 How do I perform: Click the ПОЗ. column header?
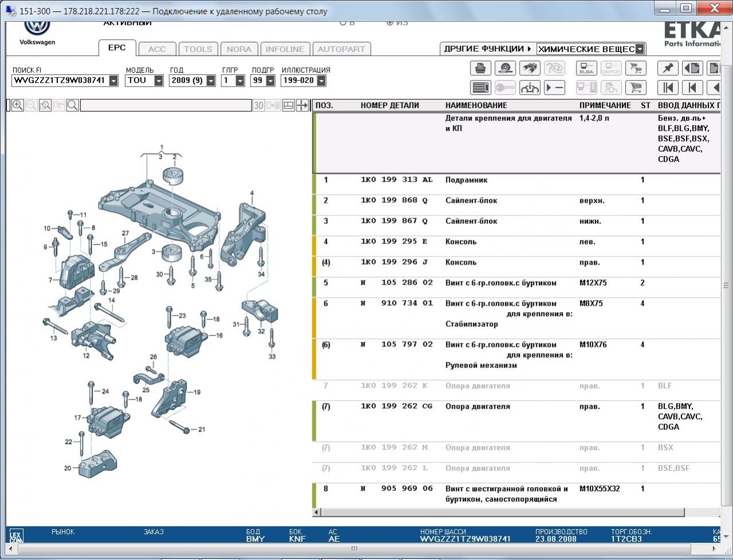(x=324, y=105)
